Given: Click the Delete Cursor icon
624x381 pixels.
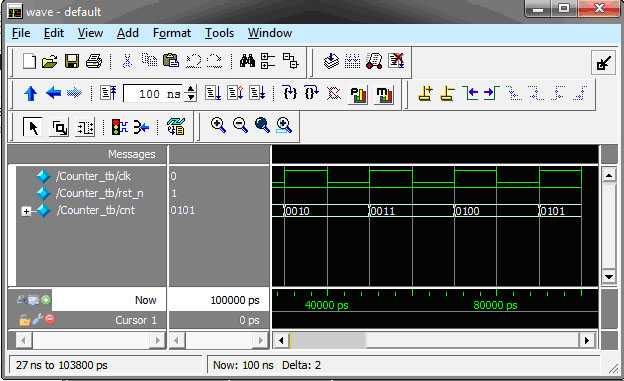Looking at the screenshot, I should coord(448,94).
